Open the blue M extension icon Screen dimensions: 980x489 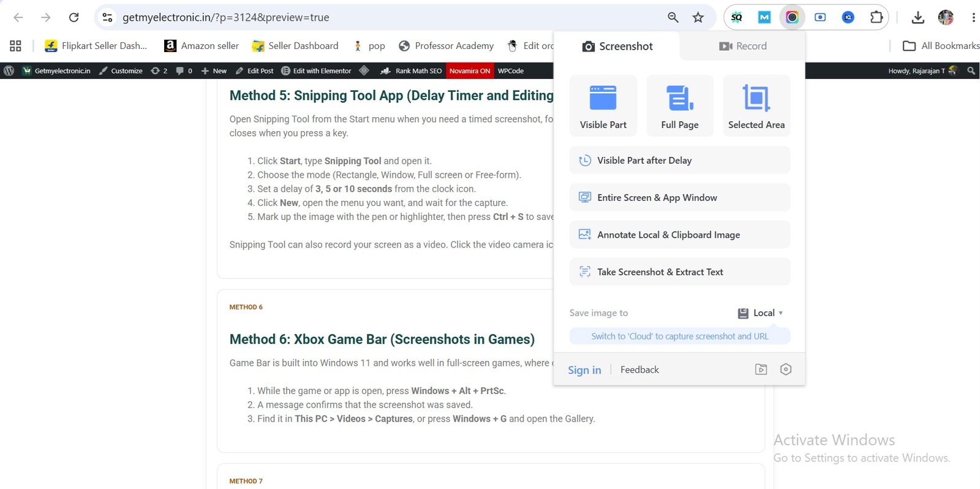point(764,17)
